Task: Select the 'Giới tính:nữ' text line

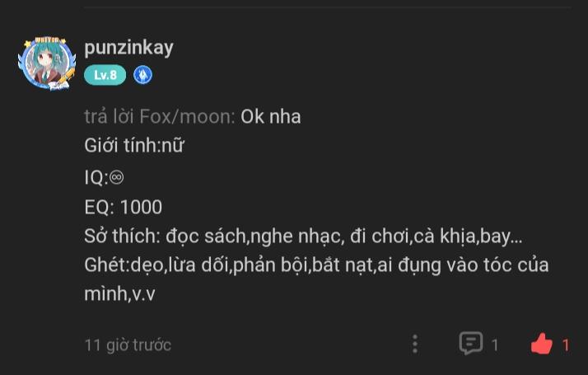Action: click(x=133, y=146)
